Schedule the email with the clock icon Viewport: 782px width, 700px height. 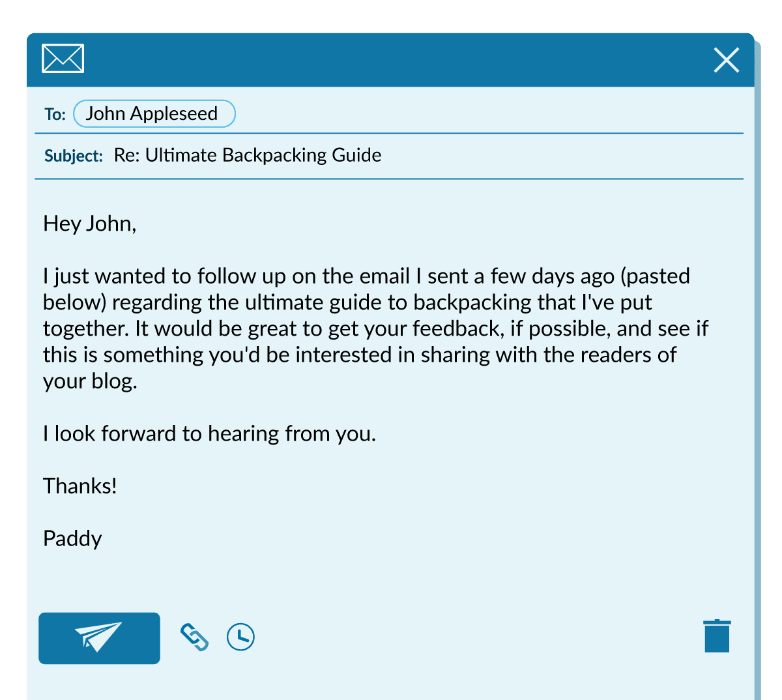pos(240,637)
